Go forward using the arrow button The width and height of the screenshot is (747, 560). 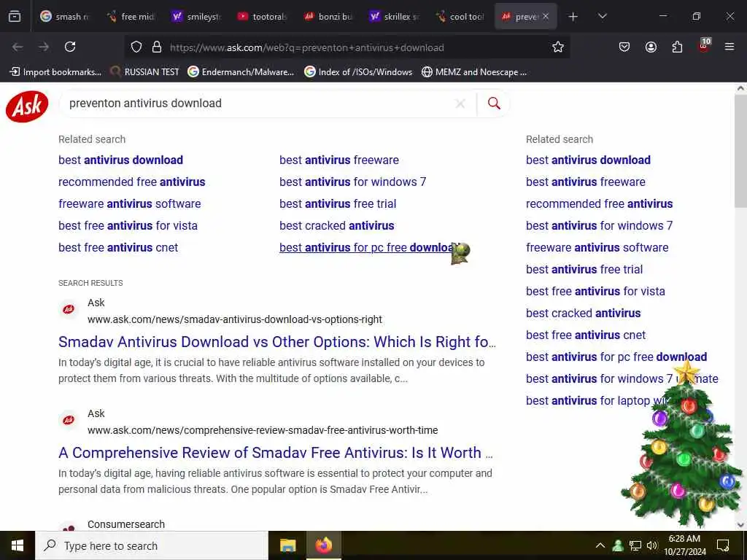point(44,47)
